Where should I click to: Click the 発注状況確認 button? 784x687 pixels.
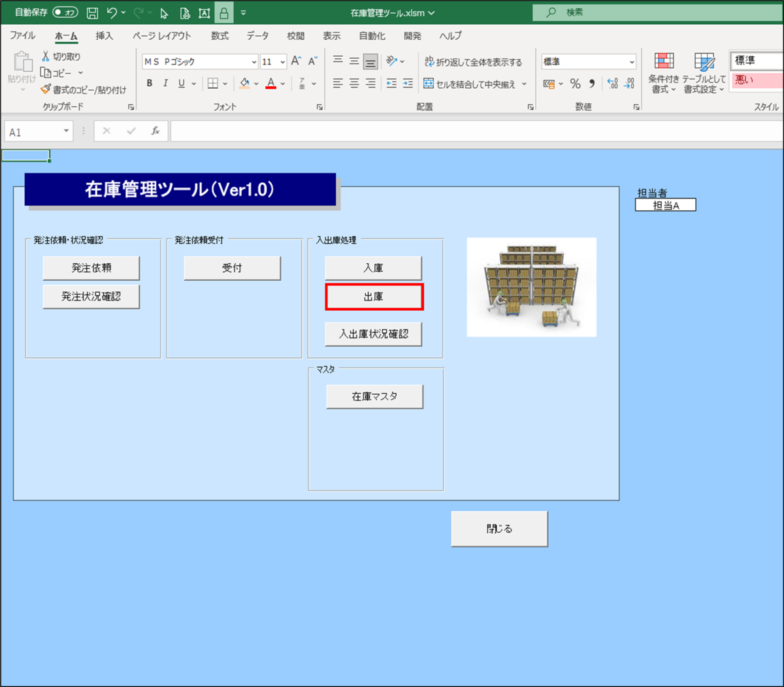click(x=91, y=296)
